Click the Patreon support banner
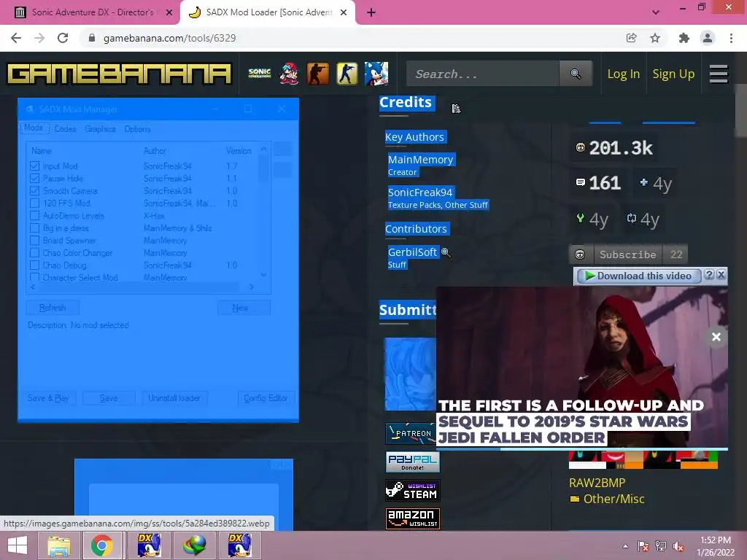 coord(410,433)
